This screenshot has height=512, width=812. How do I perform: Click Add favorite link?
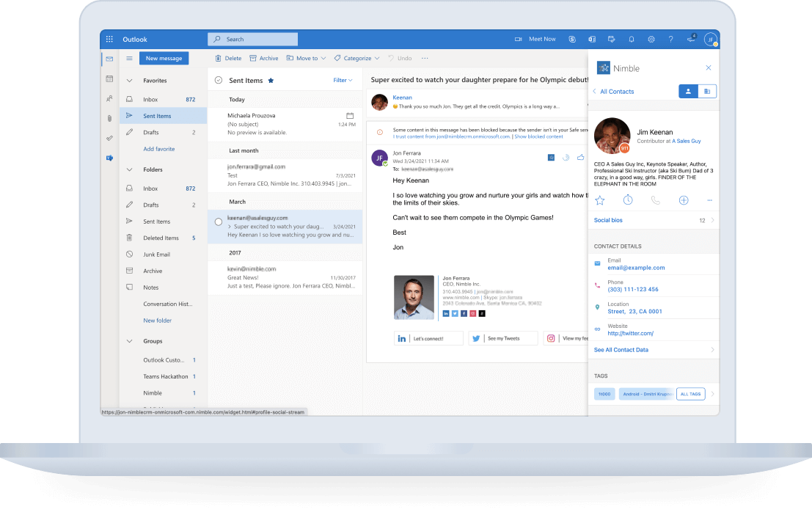[x=159, y=149]
